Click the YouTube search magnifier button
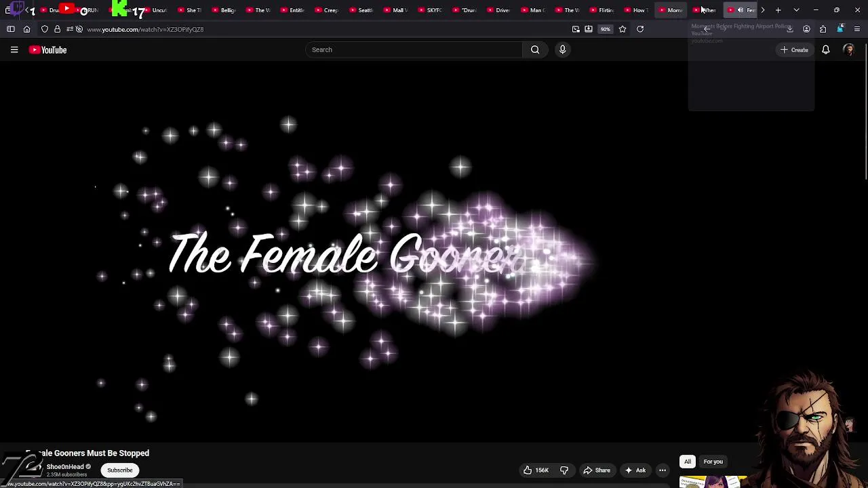This screenshot has height=488, width=868. coord(535,49)
